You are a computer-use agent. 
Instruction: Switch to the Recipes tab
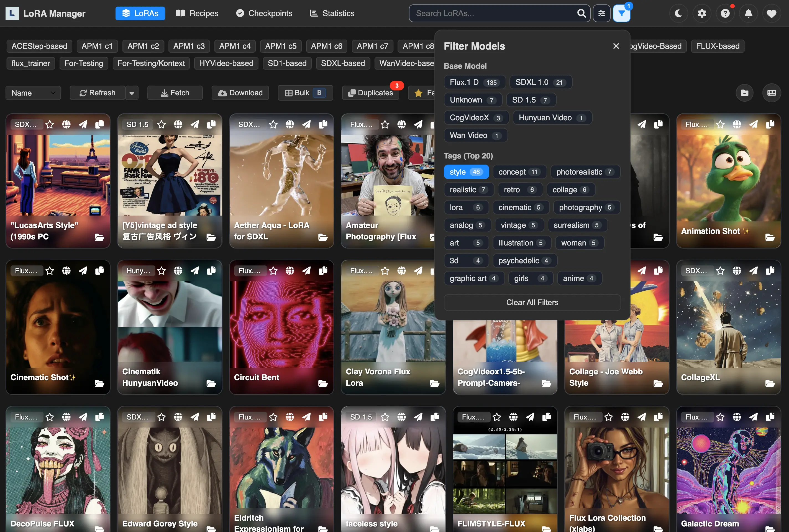tap(197, 14)
